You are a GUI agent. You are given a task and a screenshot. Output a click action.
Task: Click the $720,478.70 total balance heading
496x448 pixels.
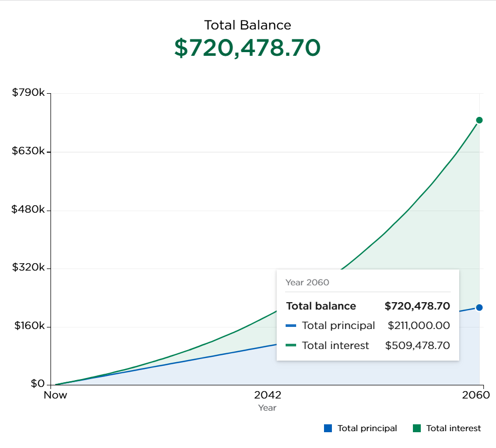pos(247,48)
